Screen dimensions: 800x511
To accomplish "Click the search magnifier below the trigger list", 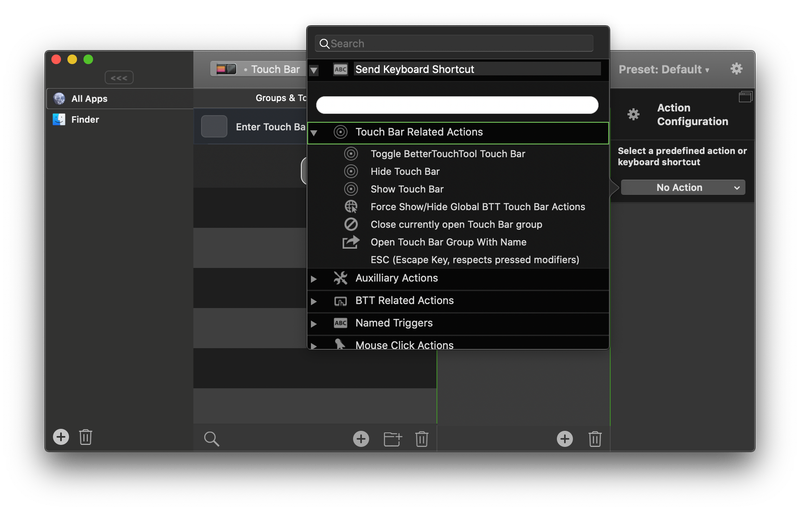I will [211, 439].
